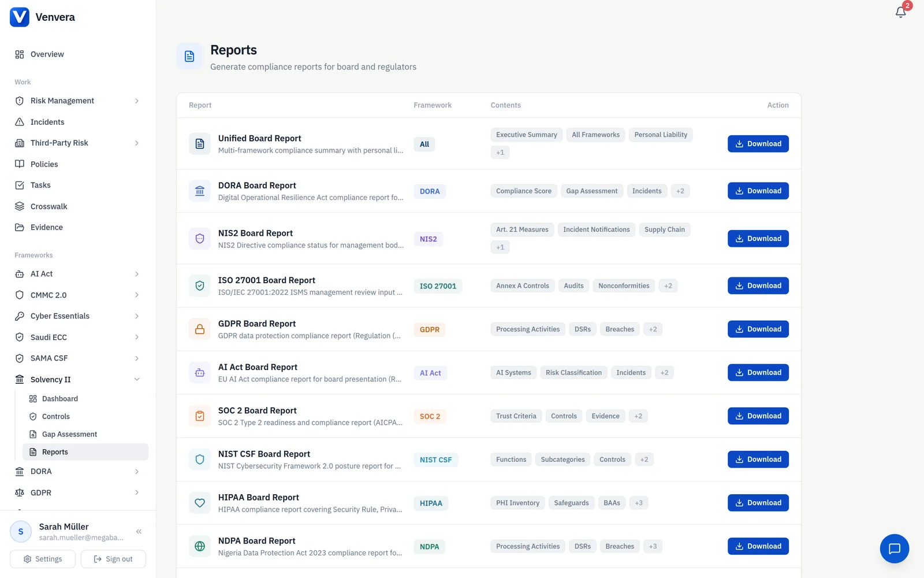
Task: Click the Executive Summary tag
Action: pos(527,135)
